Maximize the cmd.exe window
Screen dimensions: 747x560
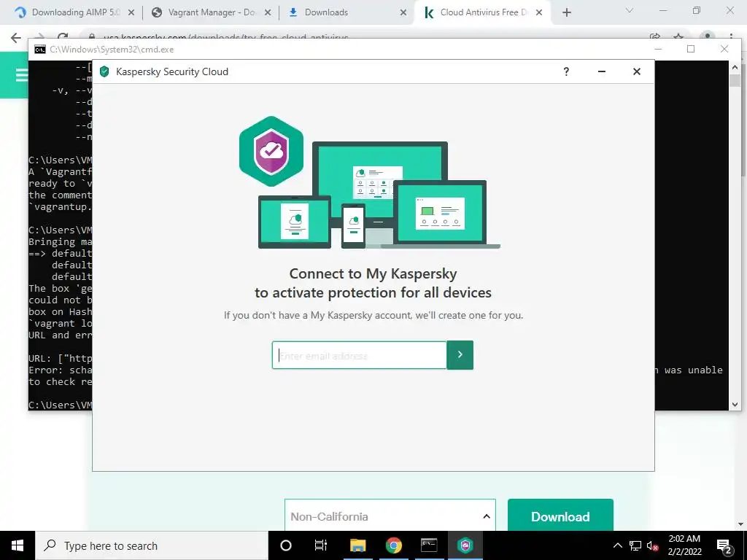[x=691, y=49]
